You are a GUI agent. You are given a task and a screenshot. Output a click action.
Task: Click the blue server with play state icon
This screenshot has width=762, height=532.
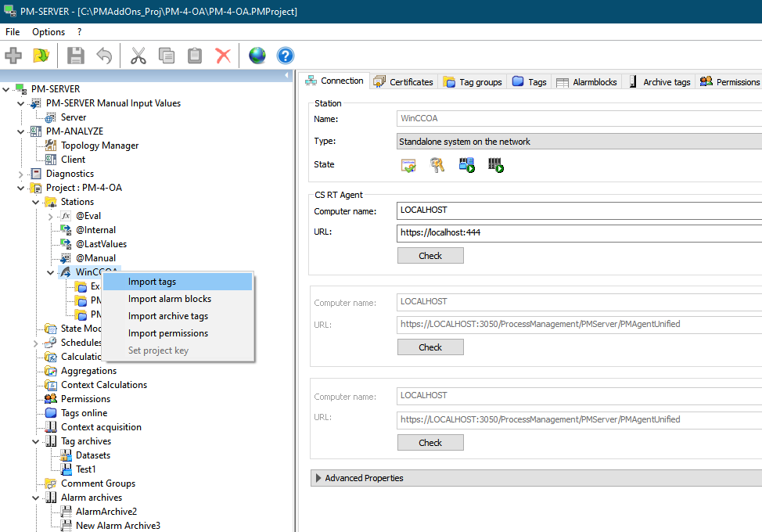pos(466,165)
